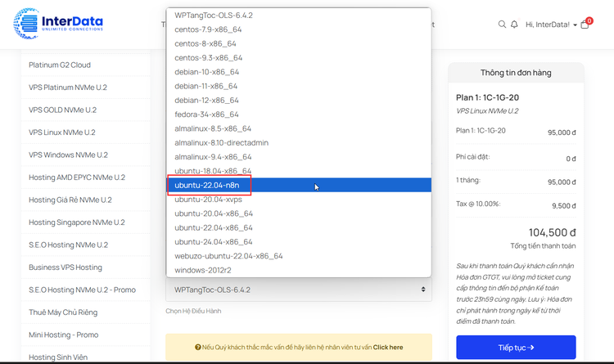Choose ubuntu-24.04-x86_64 option
This screenshot has height=364, width=614.
point(298,241)
